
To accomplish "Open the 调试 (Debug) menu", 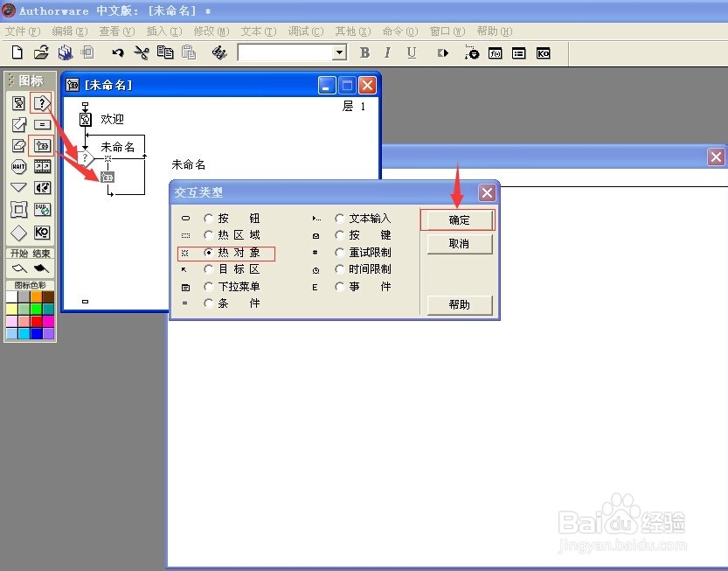I will click(x=305, y=31).
